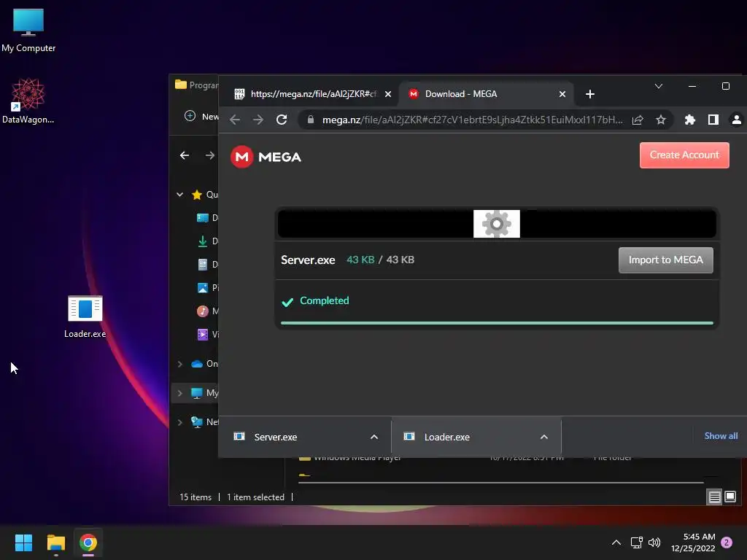This screenshot has width=747, height=560.
Task: Click the MEGA logo on the page
Action: pyautogui.click(x=266, y=157)
